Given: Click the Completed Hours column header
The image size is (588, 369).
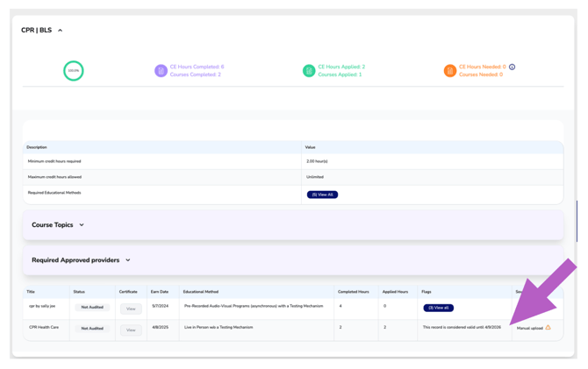Looking at the screenshot, I should tap(353, 292).
